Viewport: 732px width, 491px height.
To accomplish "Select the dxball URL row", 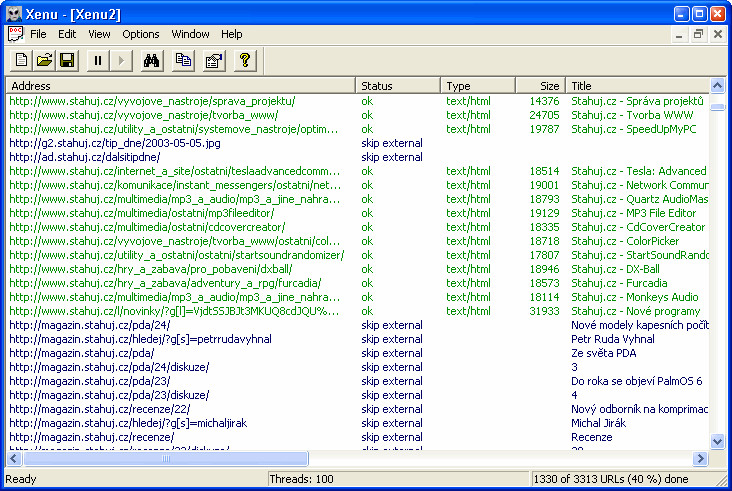I will (357, 269).
